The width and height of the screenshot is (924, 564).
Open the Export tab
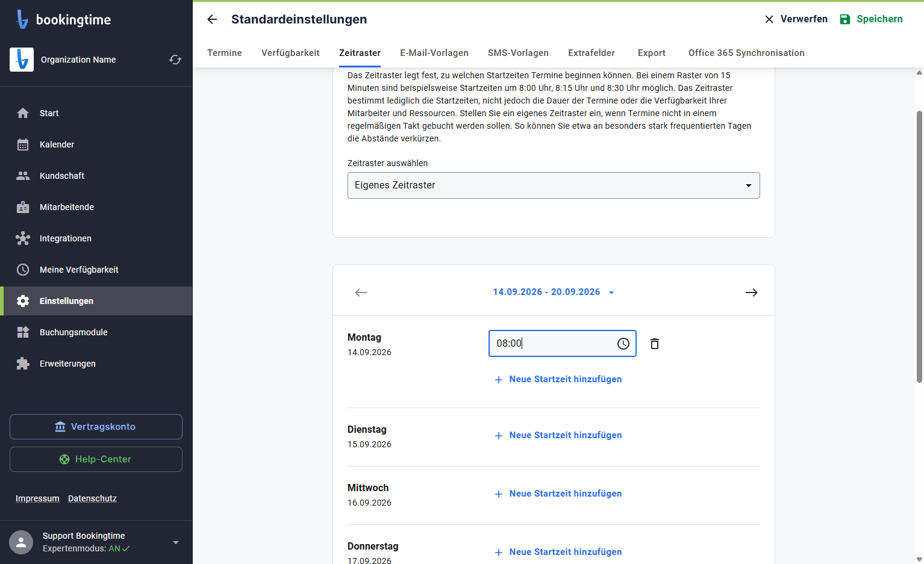click(652, 53)
